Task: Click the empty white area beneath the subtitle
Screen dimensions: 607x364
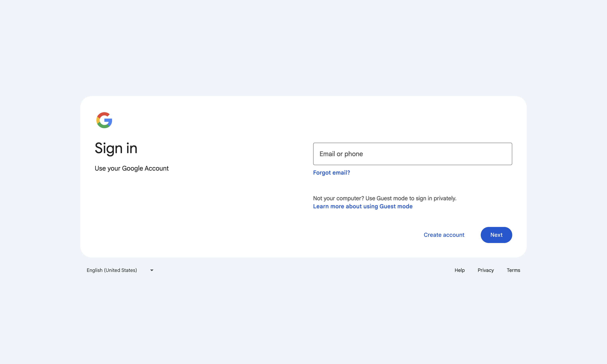Action: point(186,213)
